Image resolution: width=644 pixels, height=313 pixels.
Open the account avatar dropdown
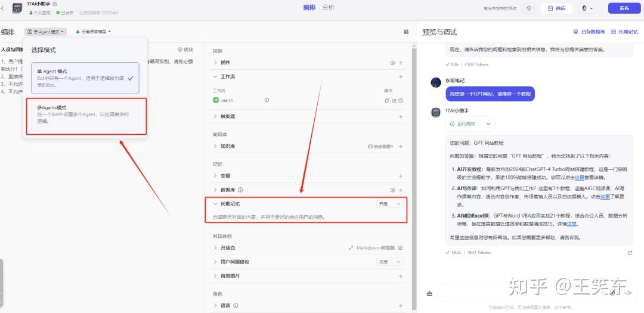coord(588,8)
